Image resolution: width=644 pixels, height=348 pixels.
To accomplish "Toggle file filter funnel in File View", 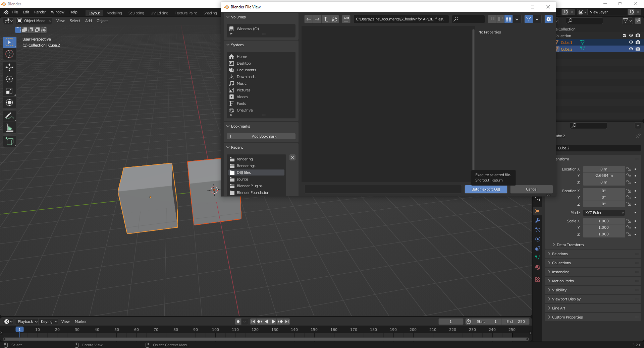I will point(529,19).
